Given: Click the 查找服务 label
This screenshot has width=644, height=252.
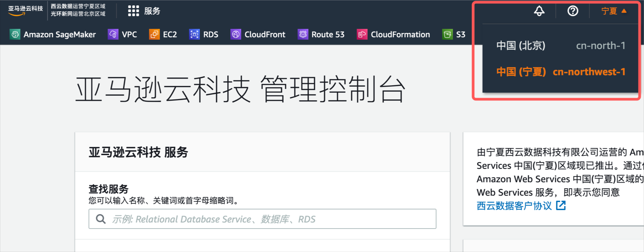Looking at the screenshot, I should [109, 189].
